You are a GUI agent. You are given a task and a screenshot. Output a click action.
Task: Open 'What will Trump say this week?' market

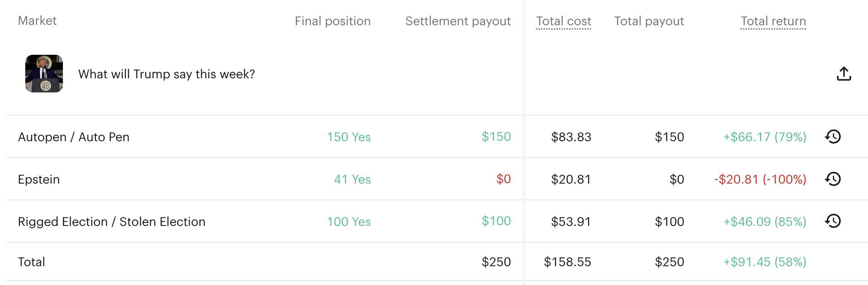tap(166, 74)
